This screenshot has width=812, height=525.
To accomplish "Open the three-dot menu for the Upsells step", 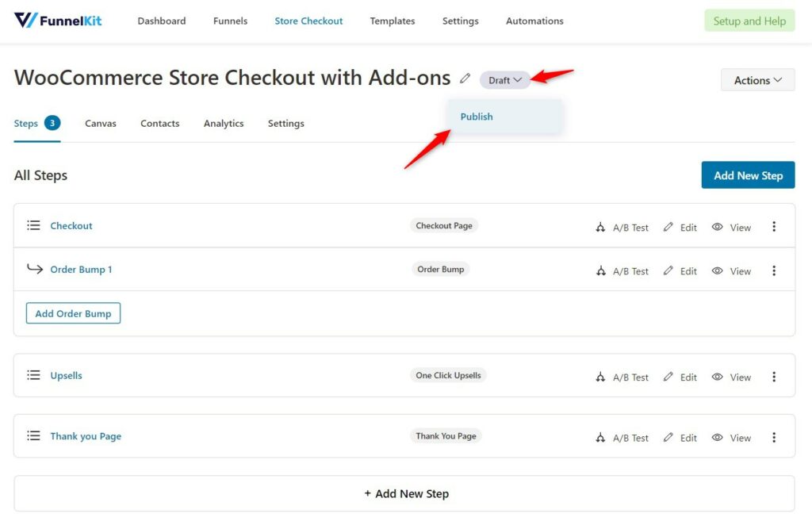I will (x=774, y=377).
